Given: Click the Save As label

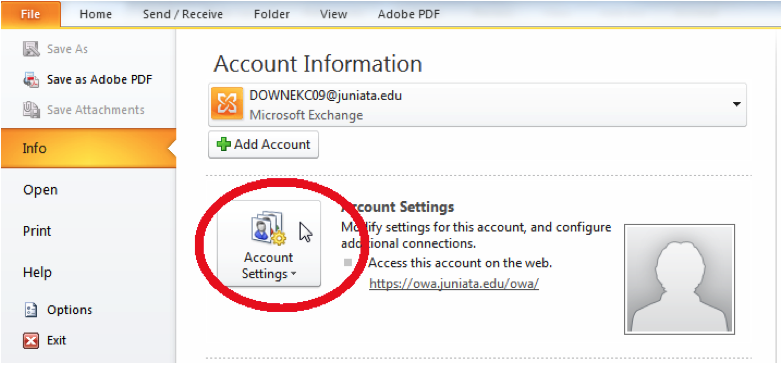Looking at the screenshot, I should [x=67, y=49].
